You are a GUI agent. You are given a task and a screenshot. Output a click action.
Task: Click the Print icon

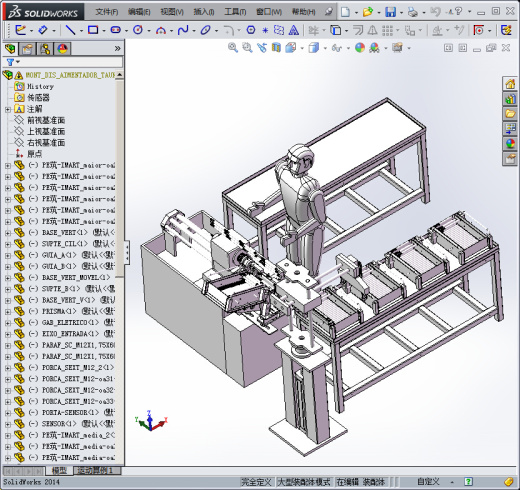(413, 12)
